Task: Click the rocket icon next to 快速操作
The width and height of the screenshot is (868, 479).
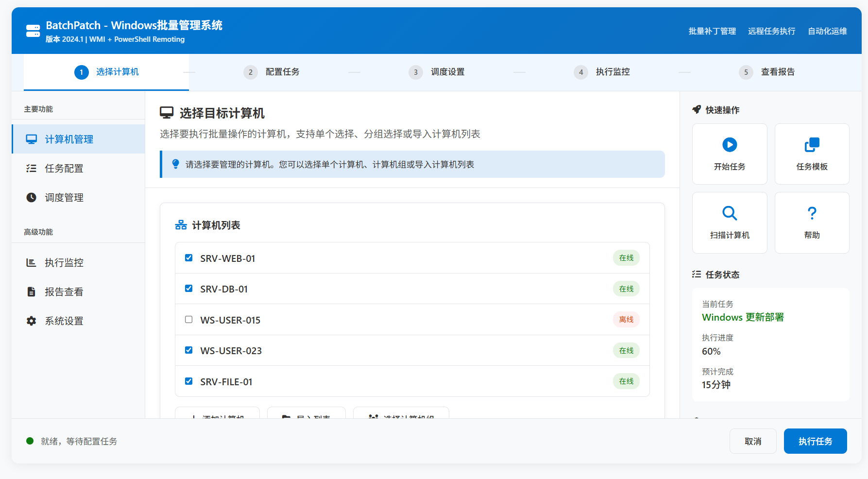Action: tap(697, 110)
